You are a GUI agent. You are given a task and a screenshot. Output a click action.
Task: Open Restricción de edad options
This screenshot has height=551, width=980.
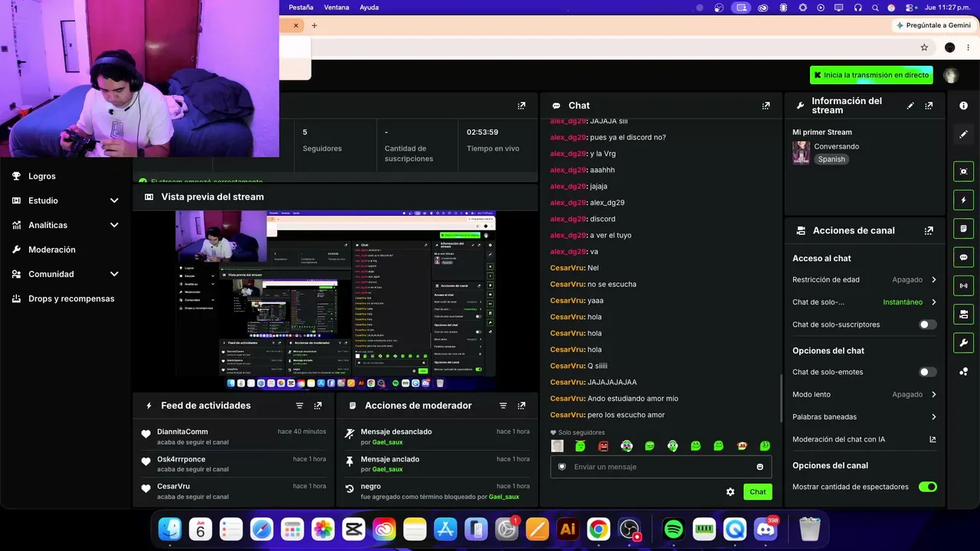pyautogui.click(x=864, y=280)
